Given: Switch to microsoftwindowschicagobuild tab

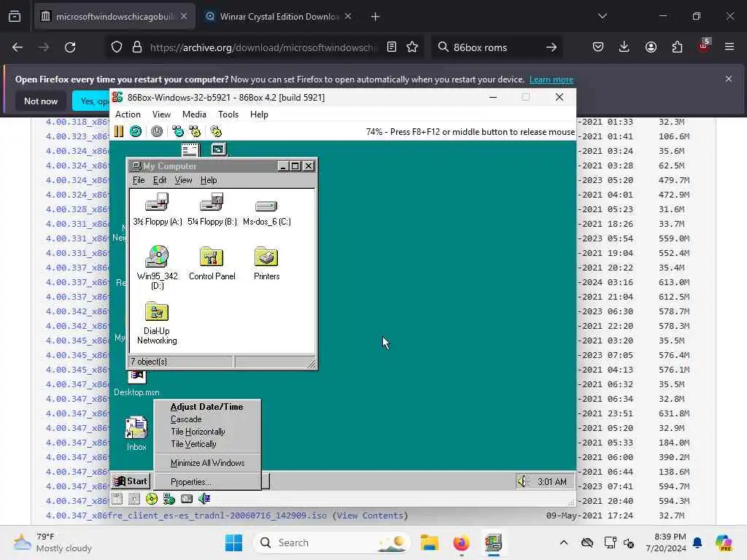Looking at the screenshot, I should [x=115, y=17].
